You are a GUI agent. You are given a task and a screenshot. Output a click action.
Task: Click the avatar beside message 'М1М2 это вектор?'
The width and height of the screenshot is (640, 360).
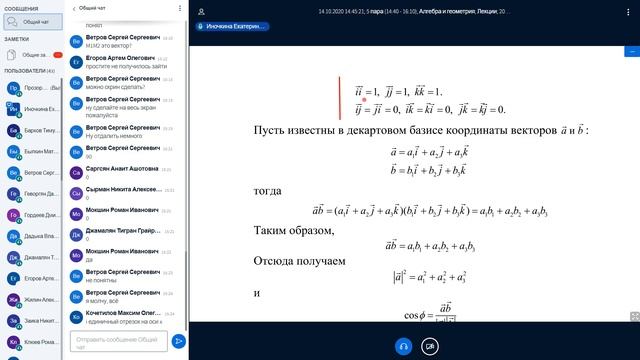76,42
